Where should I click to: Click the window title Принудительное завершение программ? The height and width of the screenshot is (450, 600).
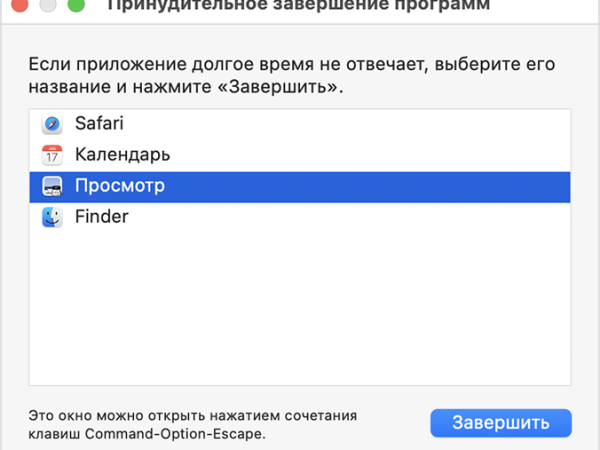298,6
